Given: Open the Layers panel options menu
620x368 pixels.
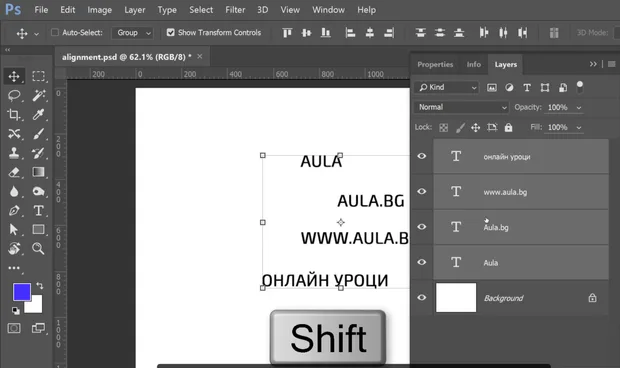Looking at the screenshot, I should [611, 64].
